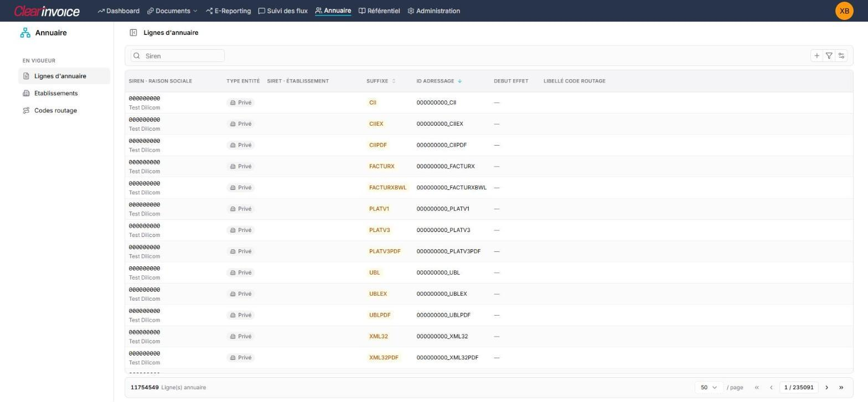Sort by the Suffixe column

point(381,81)
